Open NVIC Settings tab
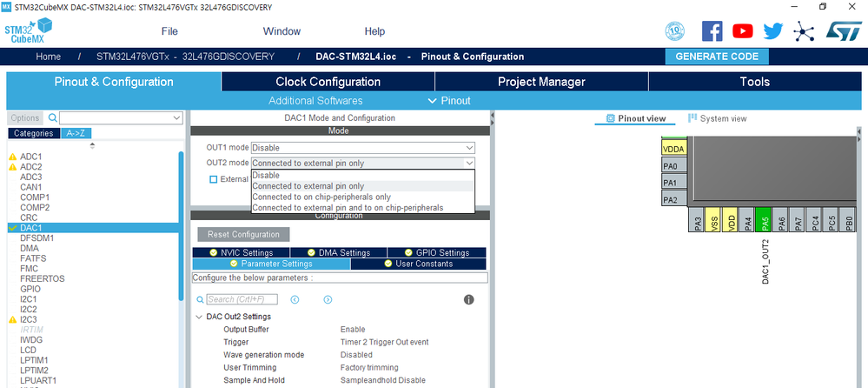This screenshot has height=388, width=868. click(x=241, y=253)
